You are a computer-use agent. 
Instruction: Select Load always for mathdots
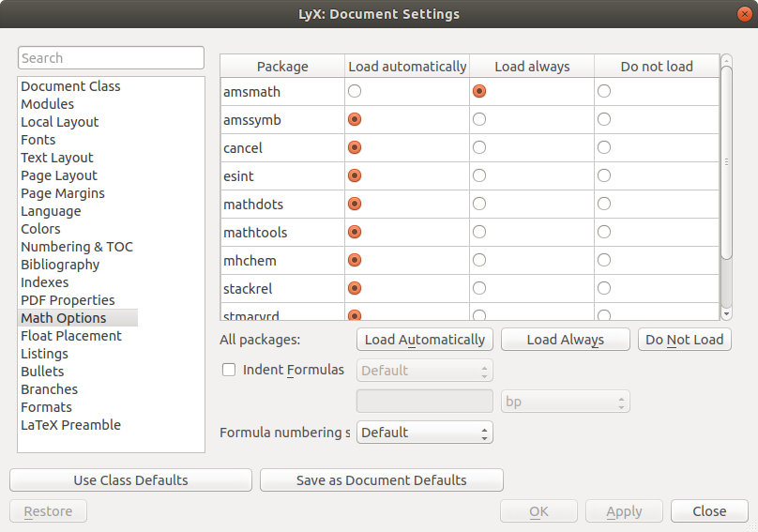pos(479,204)
